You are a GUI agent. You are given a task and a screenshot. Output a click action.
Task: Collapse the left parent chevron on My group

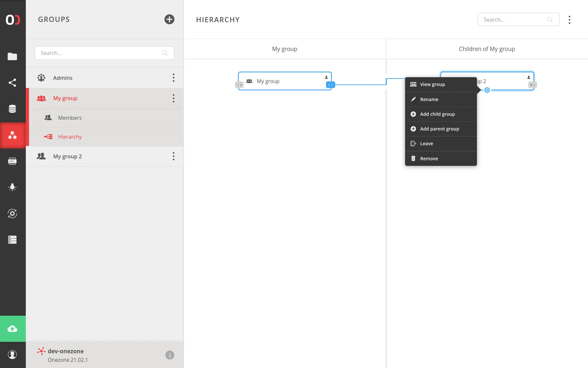pos(239,85)
